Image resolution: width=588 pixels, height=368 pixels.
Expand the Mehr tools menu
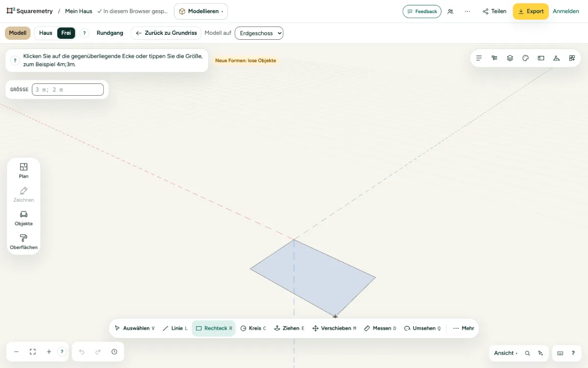click(464, 328)
